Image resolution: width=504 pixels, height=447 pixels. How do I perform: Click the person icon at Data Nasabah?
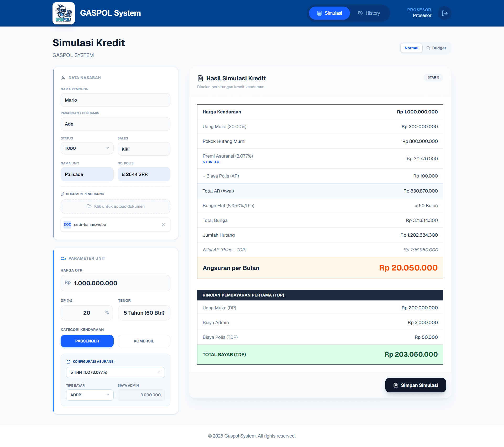(x=63, y=78)
